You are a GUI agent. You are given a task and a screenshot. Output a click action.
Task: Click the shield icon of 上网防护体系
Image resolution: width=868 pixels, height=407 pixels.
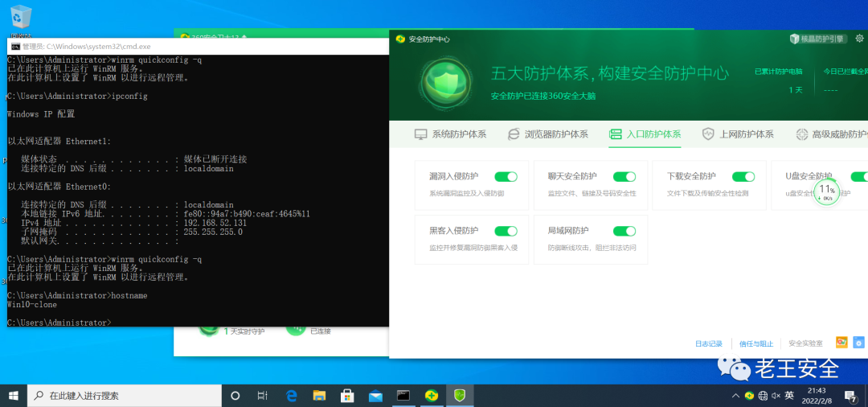(708, 134)
